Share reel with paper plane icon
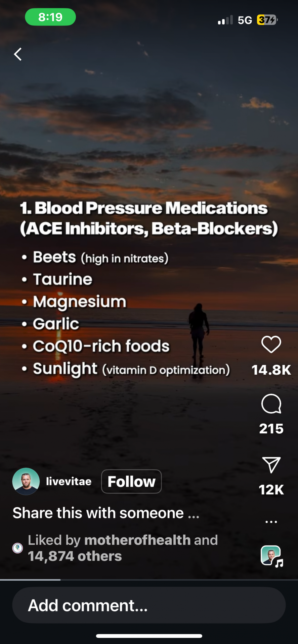The width and height of the screenshot is (298, 644). pyautogui.click(x=271, y=465)
